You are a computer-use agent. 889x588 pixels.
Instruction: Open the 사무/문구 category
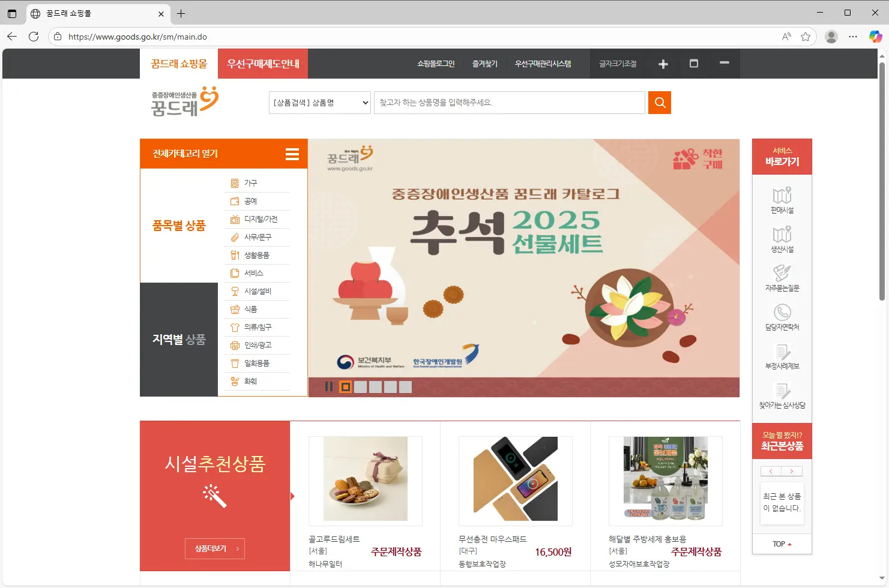pos(258,237)
